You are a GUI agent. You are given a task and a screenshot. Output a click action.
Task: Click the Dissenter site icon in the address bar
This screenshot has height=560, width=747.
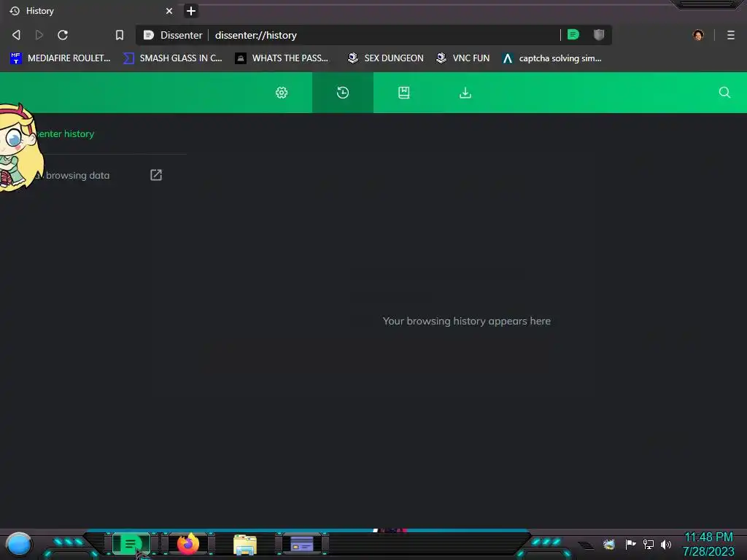(x=149, y=35)
